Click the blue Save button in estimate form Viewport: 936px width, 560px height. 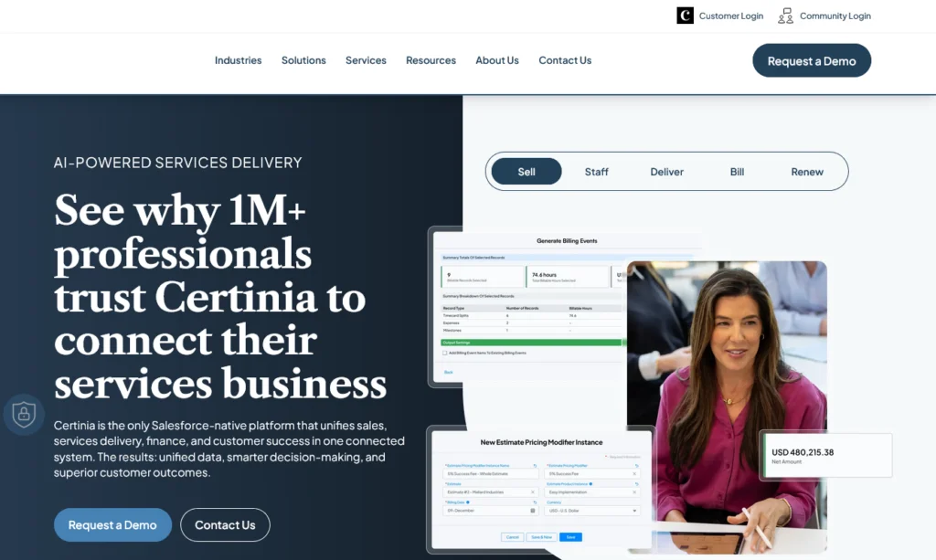[570, 537]
